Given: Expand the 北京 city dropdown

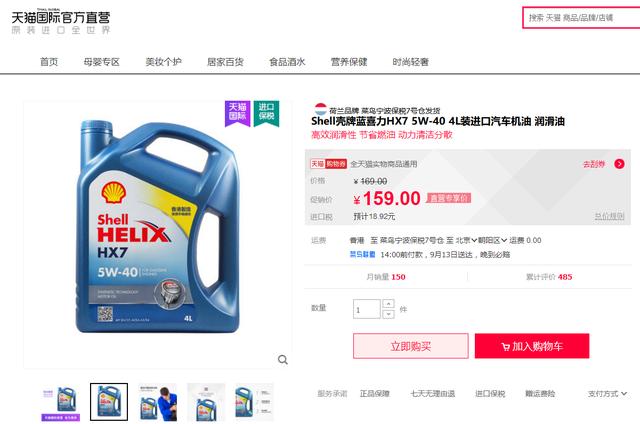Looking at the screenshot, I should pos(466,240).
